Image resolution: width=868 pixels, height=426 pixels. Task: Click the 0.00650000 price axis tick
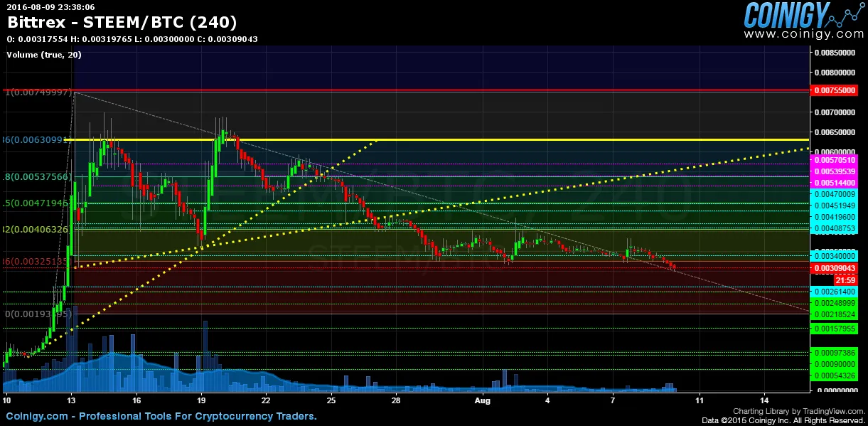tap(836, 132)
